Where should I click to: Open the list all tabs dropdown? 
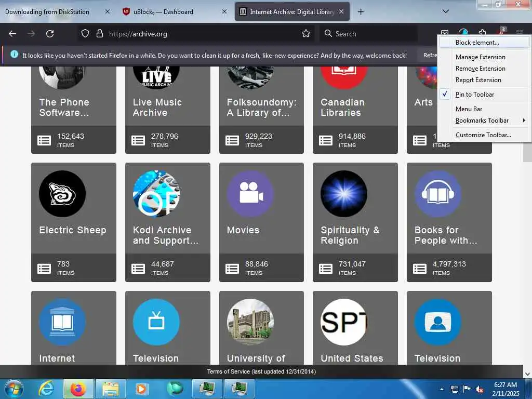[x=446, y=11]
